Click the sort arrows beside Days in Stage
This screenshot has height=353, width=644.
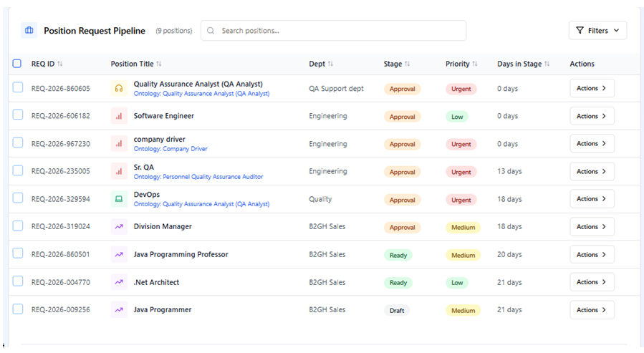click(x=547, y=64)
